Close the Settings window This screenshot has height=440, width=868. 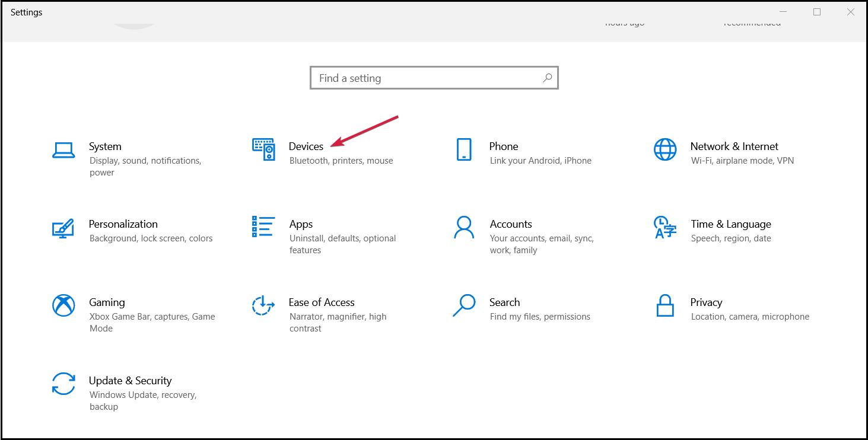pyautogui.click(x=850, y=12)
